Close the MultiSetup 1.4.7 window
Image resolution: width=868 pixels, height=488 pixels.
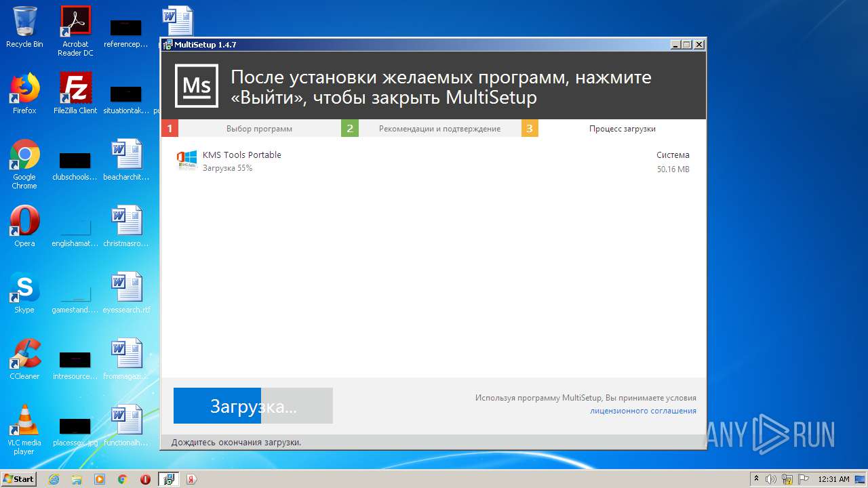(x=699, y=45)
